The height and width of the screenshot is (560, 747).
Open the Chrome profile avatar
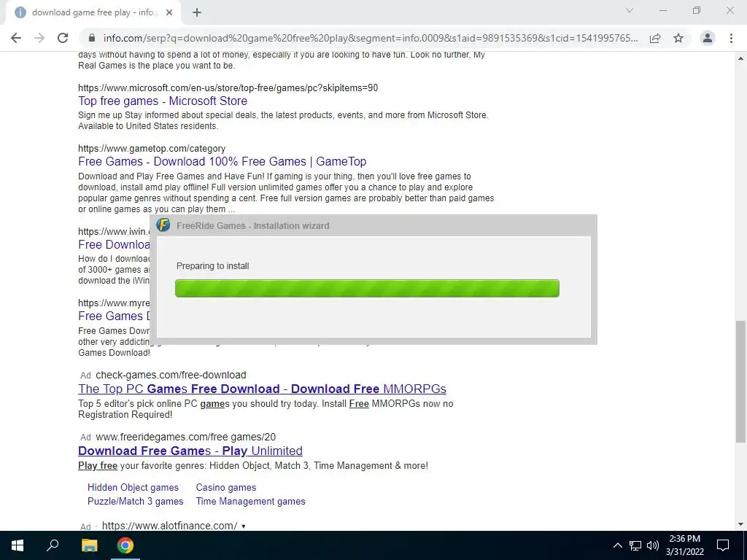tap(708, 38)
